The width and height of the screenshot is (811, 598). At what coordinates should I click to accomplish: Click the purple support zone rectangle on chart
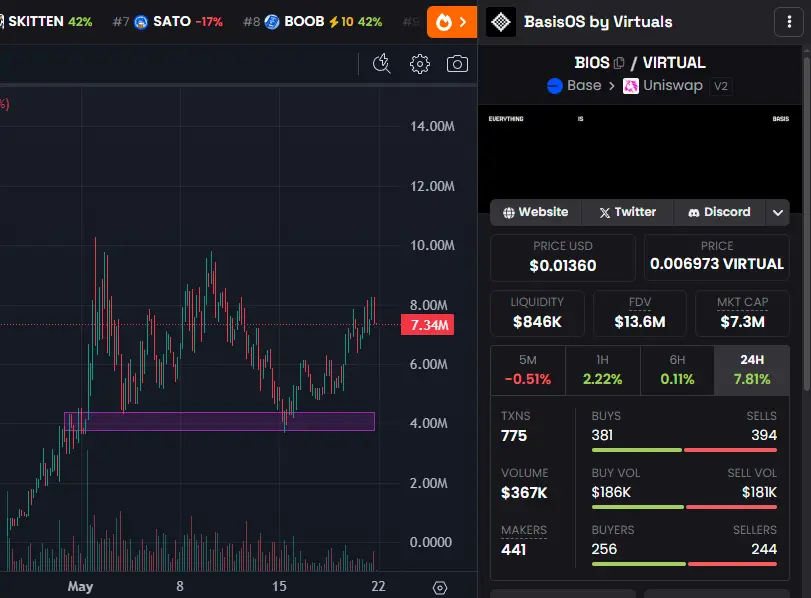pos(219,421)
